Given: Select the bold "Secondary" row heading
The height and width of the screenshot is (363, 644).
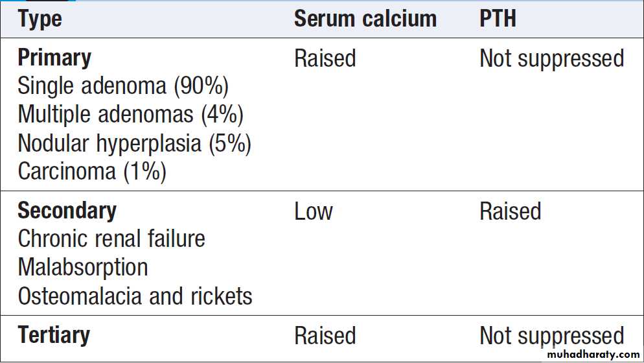Looking at the screenshot, I should [67, 211].
